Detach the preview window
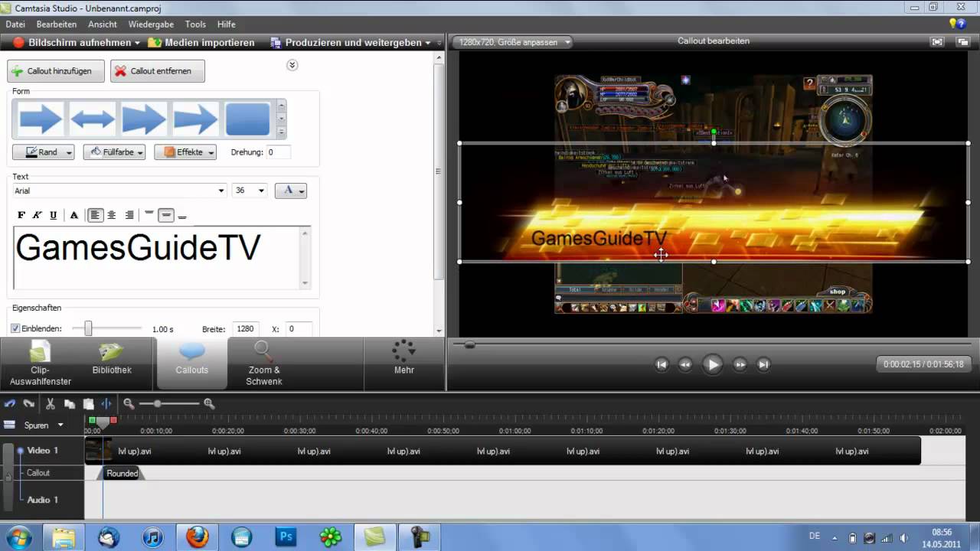This screenshot has width=980, height=551. (x=962, y=42)
